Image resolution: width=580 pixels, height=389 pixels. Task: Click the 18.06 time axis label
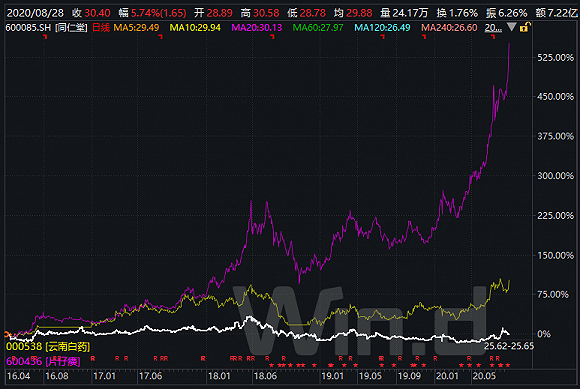(265, 376)
